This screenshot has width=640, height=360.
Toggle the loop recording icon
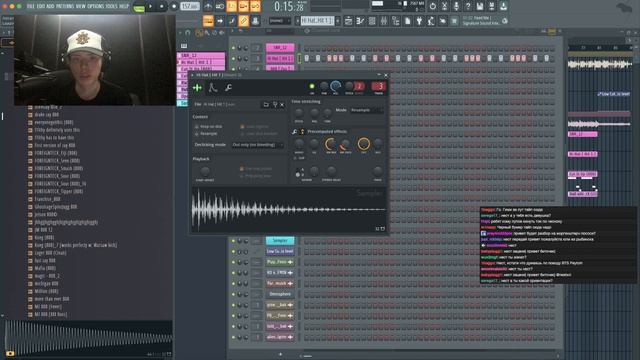255,7
